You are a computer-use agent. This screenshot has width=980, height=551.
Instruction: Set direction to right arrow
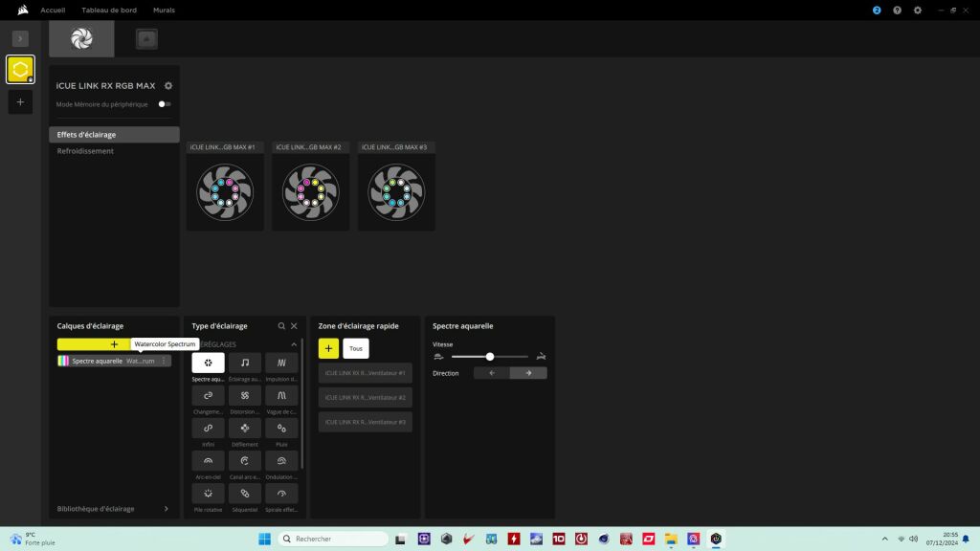(528, 373)
